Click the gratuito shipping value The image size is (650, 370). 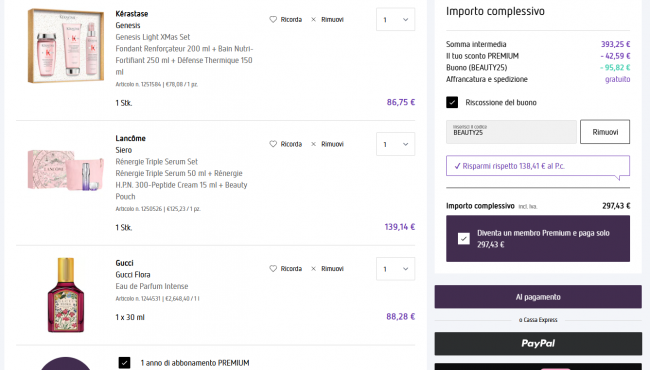tap(618, 79)
